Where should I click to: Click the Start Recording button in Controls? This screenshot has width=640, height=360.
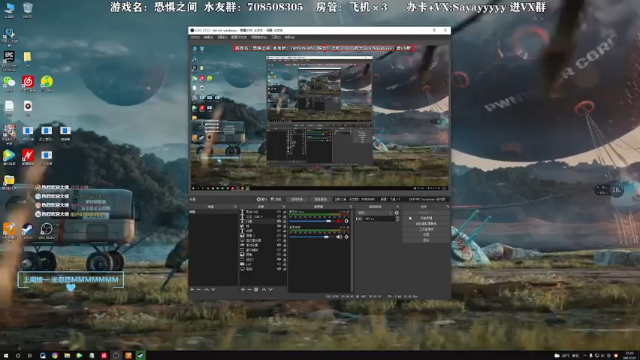click(x=426, y=218)
